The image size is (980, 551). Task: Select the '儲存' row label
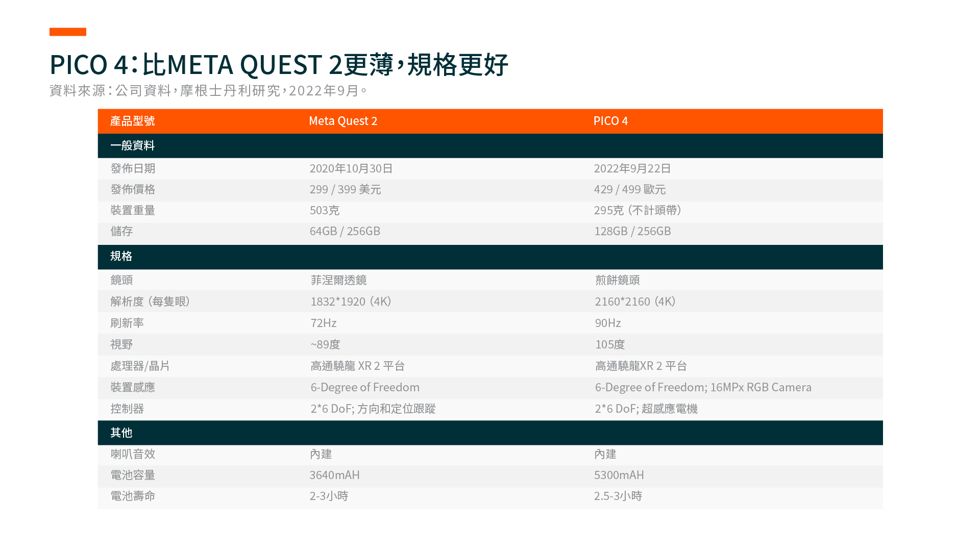point(121,231)
